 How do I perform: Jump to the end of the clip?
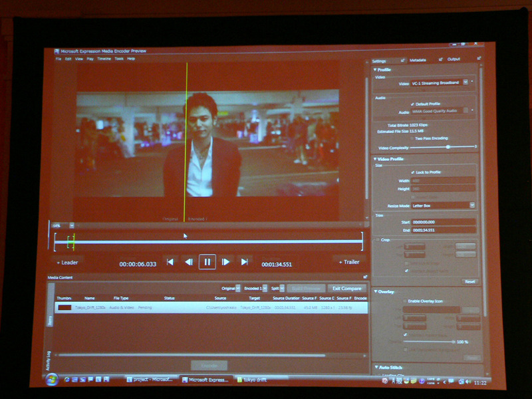click(x=244, y=262)
